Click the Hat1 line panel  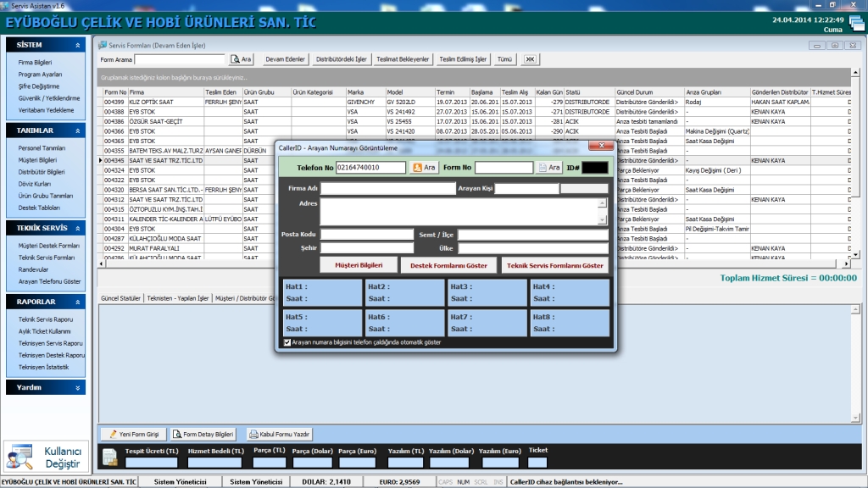point(322,292)
